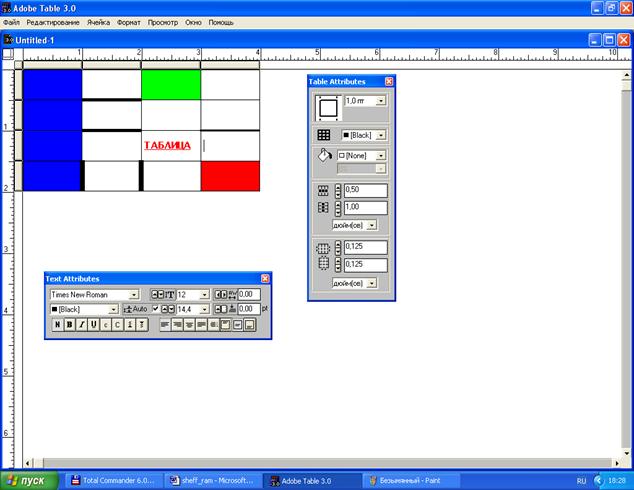Switch to Total Commander in taskbar
Image resolution: width=634 pixels, height=490 pixels.
(x=113, y=480)
